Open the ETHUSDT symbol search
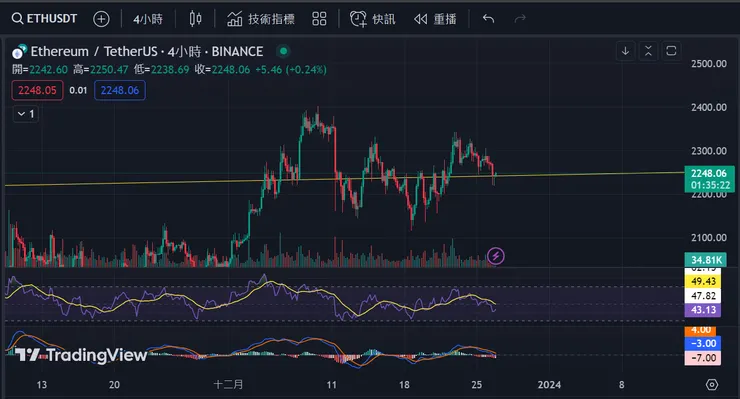Screen dimensions: 740x399 44,19
